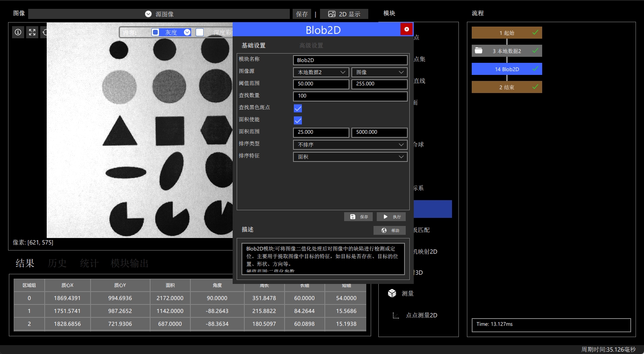Click the 面积 column header
Screen dimensions: 644x354
click(170, 285)
